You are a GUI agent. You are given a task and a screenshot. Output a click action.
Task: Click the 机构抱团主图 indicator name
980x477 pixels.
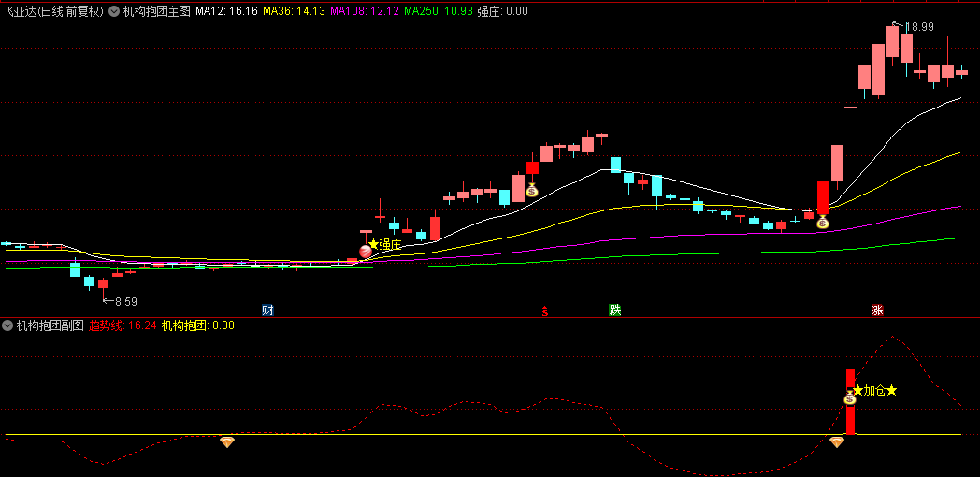coord(156,11)
